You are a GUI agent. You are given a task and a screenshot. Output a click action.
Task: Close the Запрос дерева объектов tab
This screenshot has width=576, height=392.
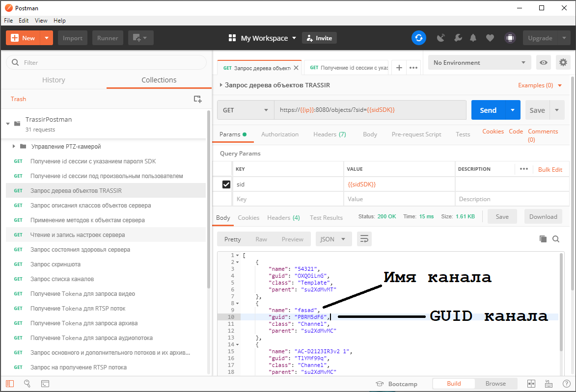[x=296, y=68]
